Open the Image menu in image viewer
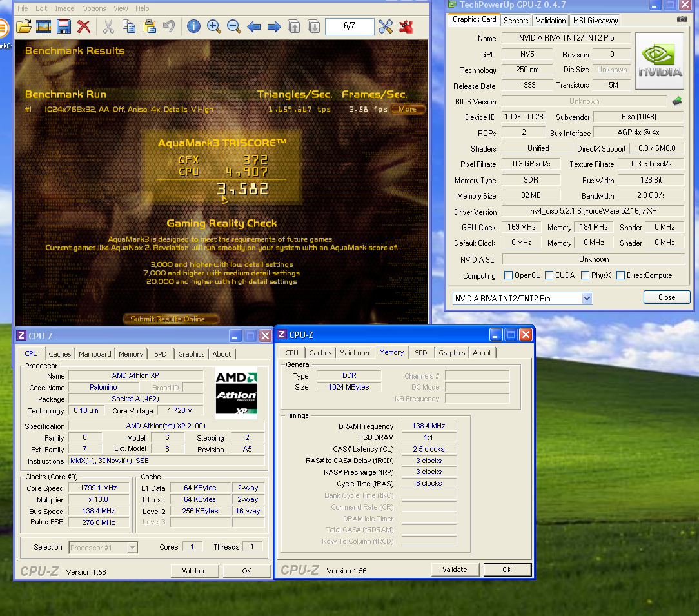 (64, 8)
